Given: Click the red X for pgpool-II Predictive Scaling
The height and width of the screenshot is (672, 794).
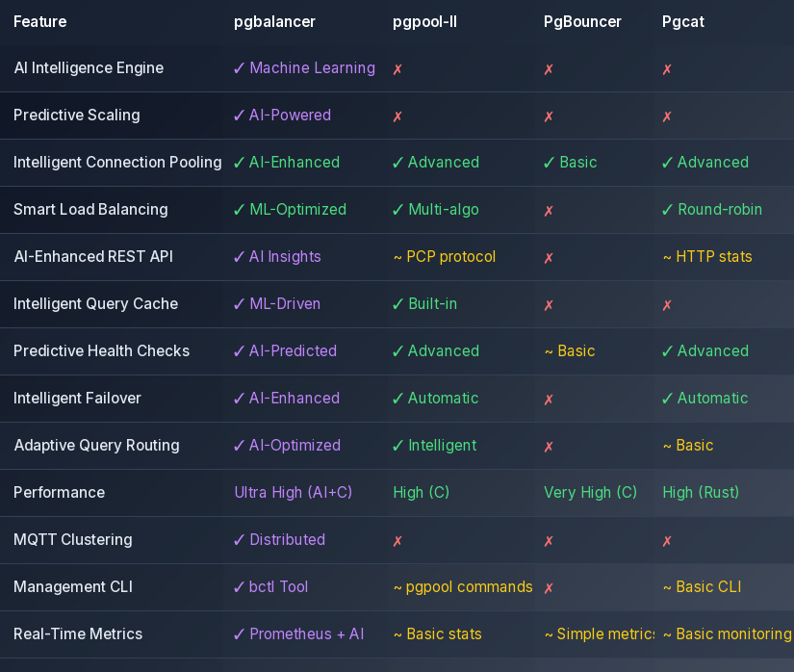Looking at the screenshot, I should (397, 116).
